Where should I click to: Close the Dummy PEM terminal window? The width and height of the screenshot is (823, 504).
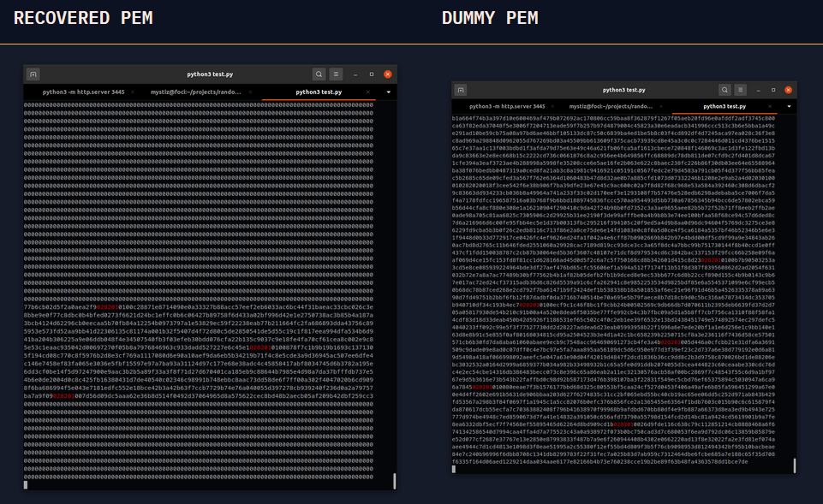click(789, 90)
